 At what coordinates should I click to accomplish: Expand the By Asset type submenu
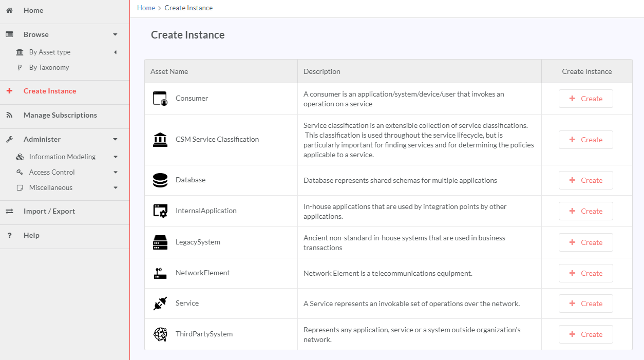tap(115, 52)
